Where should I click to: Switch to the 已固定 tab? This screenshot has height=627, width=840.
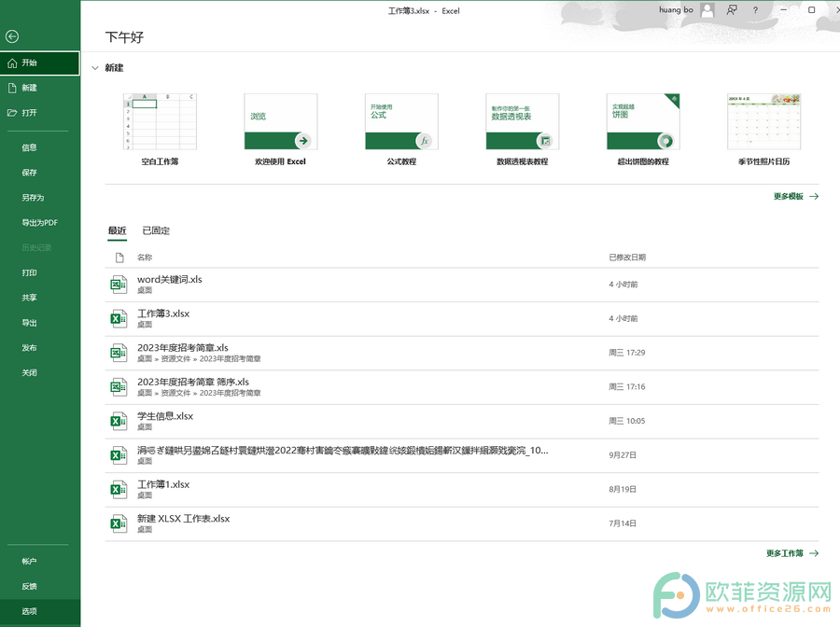[x=156, y=230]
